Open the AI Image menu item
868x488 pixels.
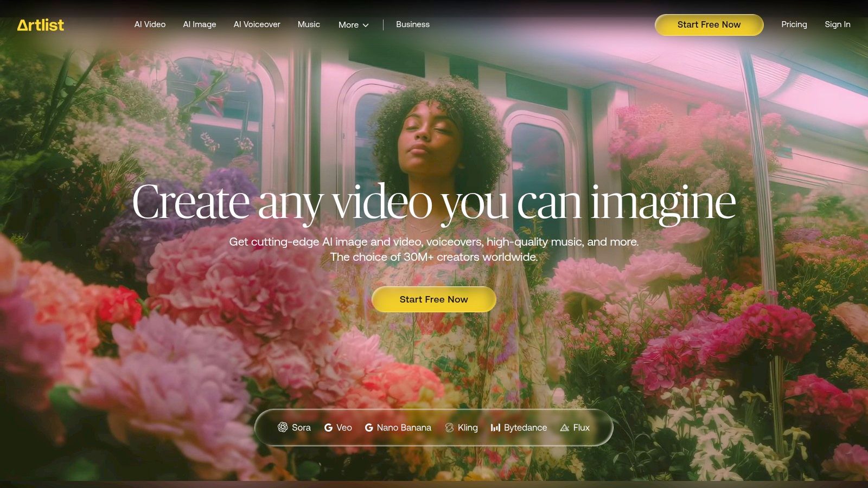[200, 24]
